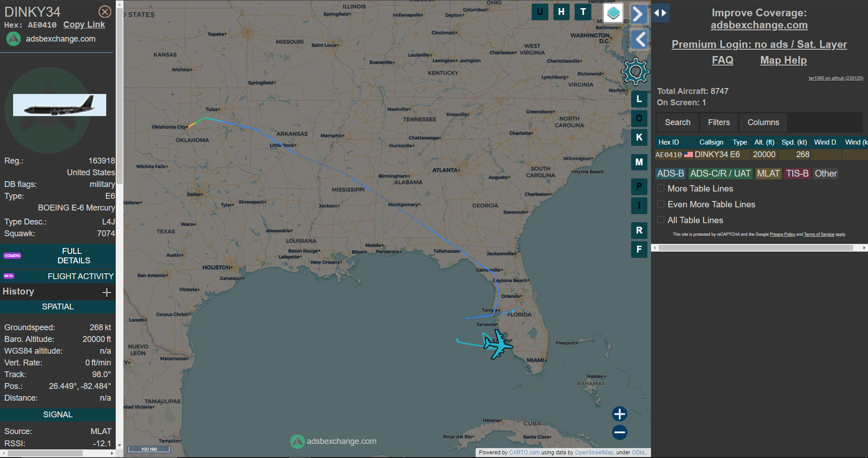Toggle the U map button

pyautogui.click(x=540, y=12)
